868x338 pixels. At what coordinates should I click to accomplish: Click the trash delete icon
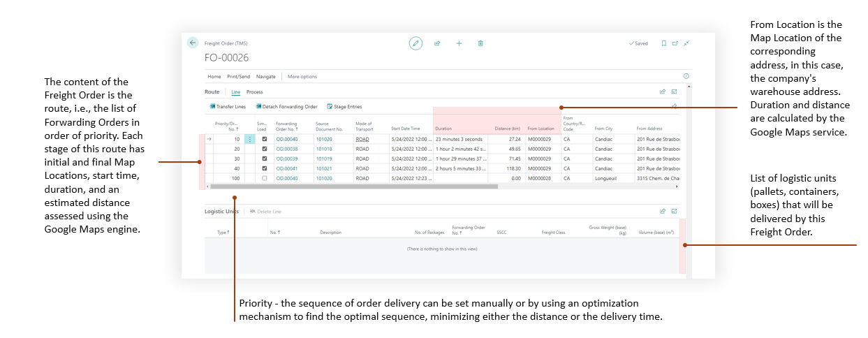coord(480,43)
